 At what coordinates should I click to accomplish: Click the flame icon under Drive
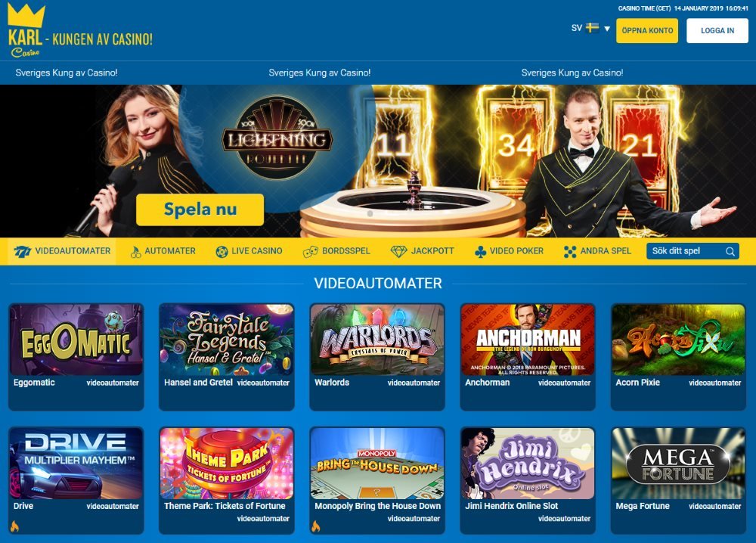click(x=14, y=526)
